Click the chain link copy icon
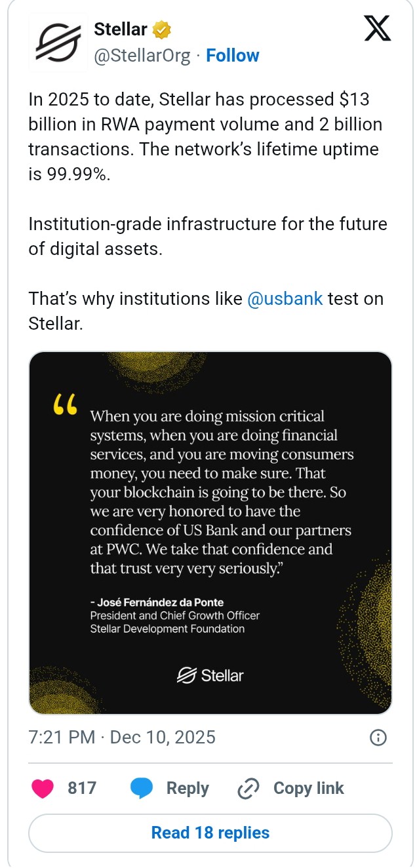 tap(248, 789)
